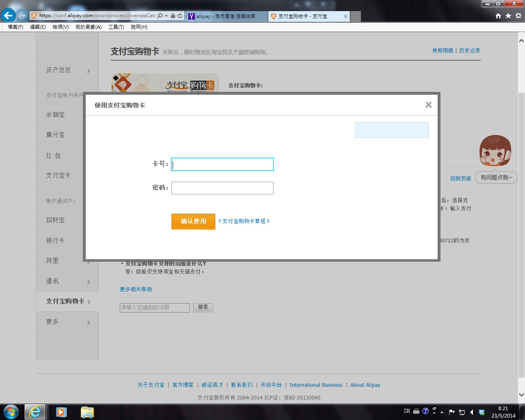Open the Favorites star icon
The image size is (525, 420).
click(508, 16)
